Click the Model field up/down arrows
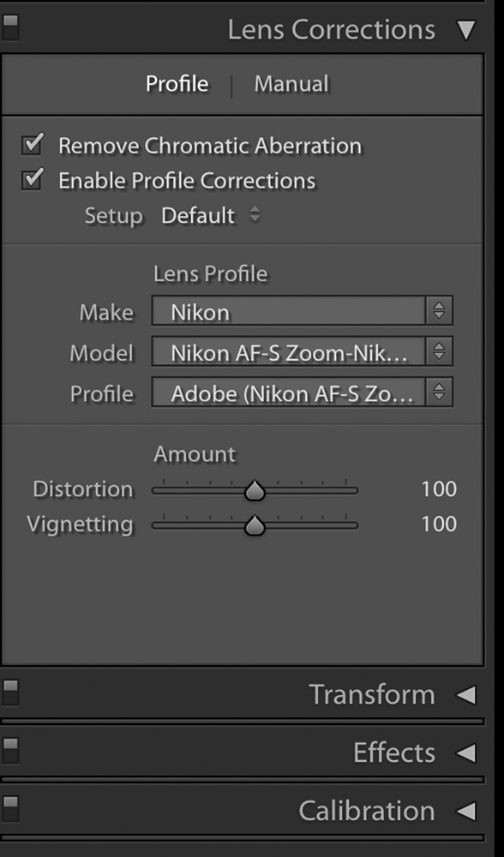Image resolution: width=504 pixels, height=857 pixels. tap(439, 351)
